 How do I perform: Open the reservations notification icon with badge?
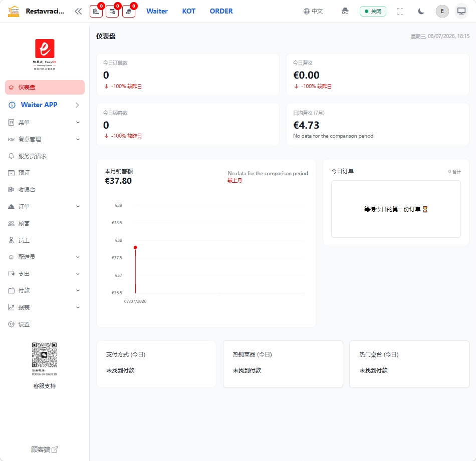(x=112, y=12)
